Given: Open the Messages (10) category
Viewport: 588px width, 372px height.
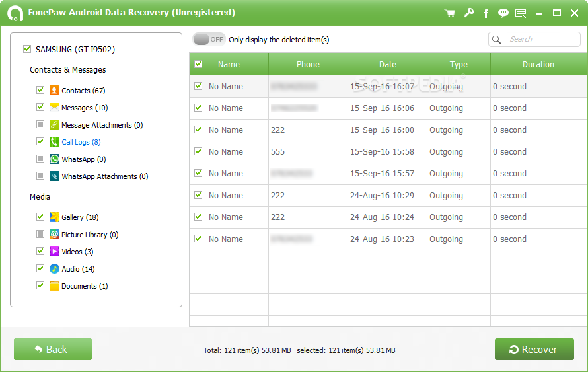Looking at the screenshot, I should [x=85, y=108].
